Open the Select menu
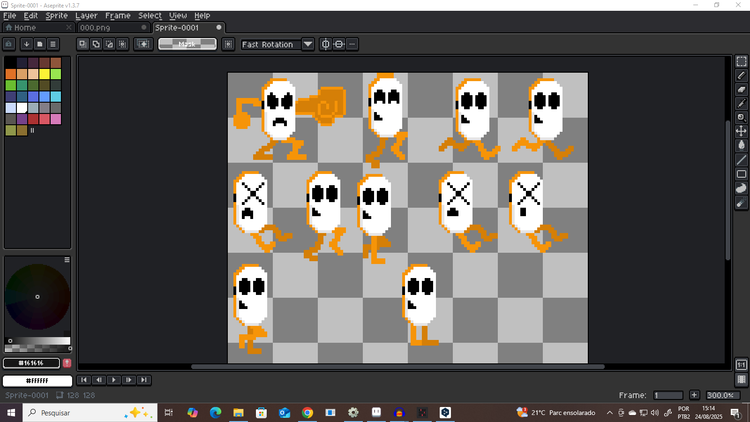This screenshot has width=750, height=422. click(x=150, y=16)
